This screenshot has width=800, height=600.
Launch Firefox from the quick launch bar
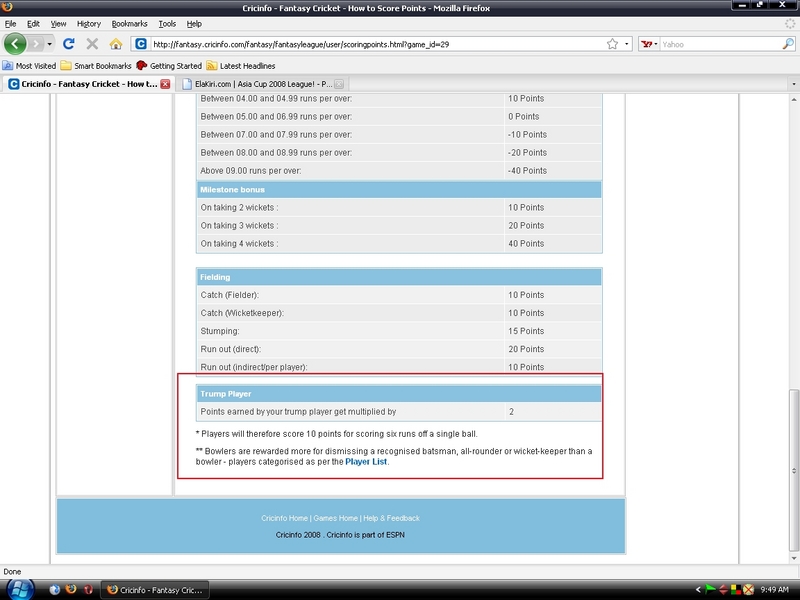click(x=71, y=590)
